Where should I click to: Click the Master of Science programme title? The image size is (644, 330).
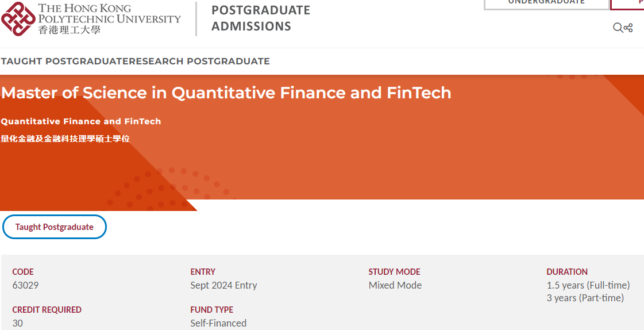click(226, 93)
